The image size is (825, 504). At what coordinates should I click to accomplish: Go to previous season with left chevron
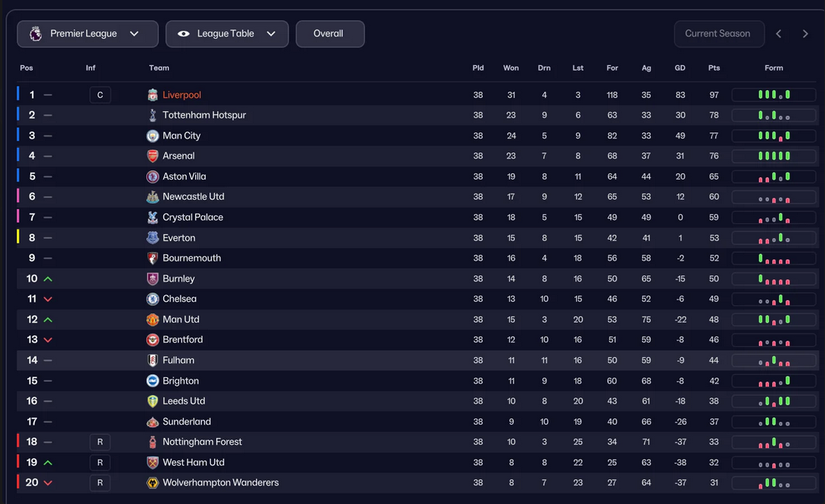click(778, 34)
